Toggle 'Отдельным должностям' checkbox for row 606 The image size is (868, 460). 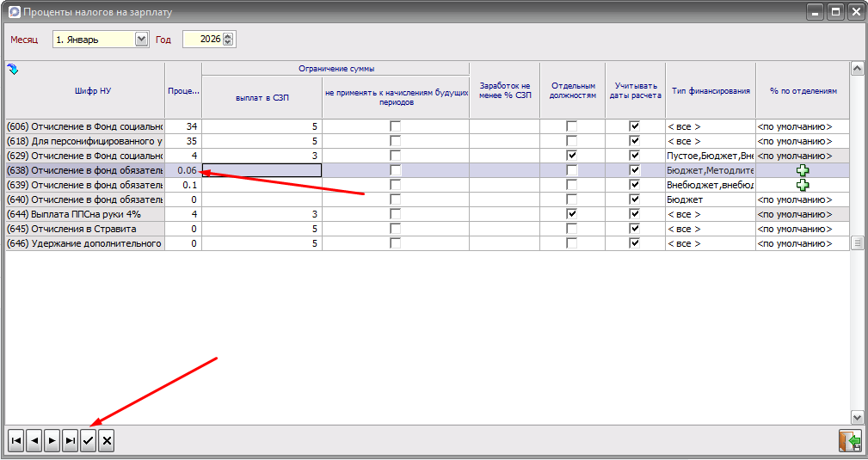(572, 126)
